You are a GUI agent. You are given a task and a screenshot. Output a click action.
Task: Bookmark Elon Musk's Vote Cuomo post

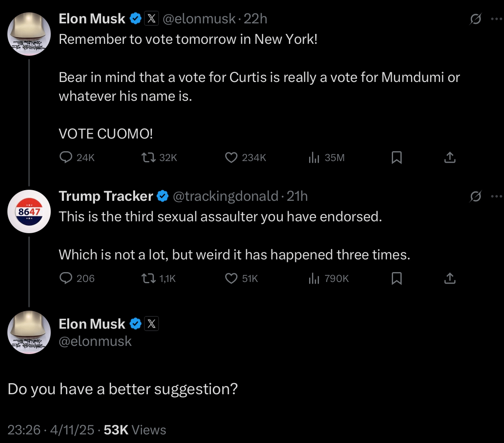396,157
